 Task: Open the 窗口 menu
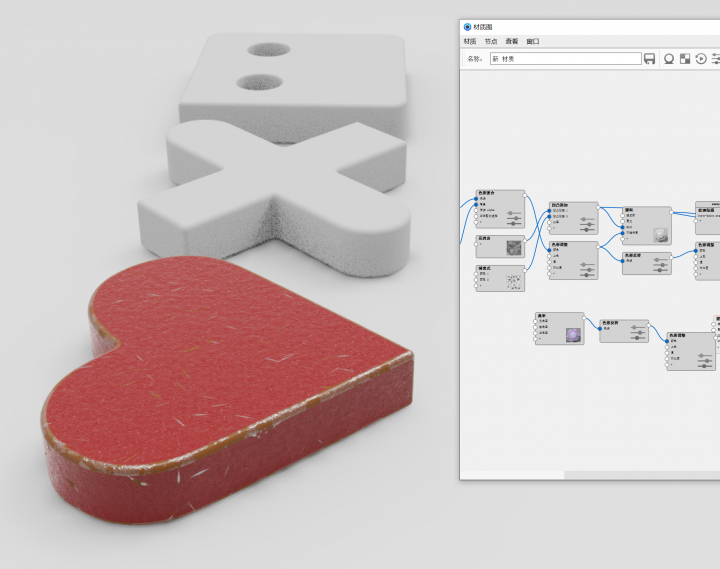coord(533,42)
